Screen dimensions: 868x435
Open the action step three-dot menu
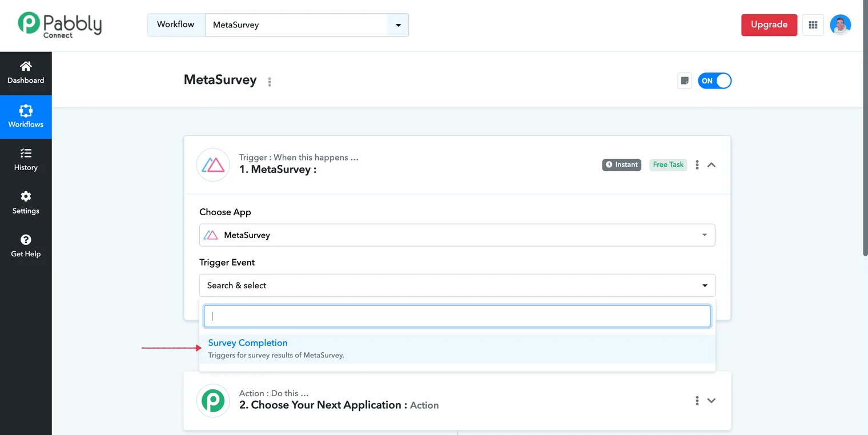pos(697,401)
